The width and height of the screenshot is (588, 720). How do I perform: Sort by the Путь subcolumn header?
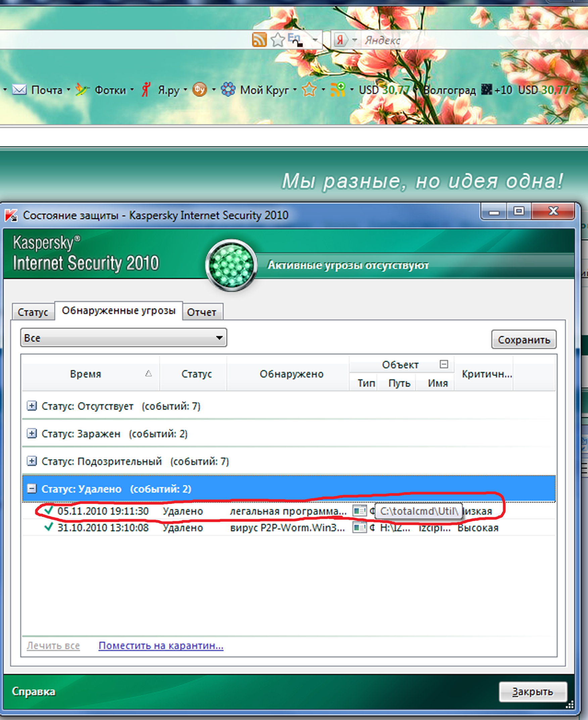396,383
